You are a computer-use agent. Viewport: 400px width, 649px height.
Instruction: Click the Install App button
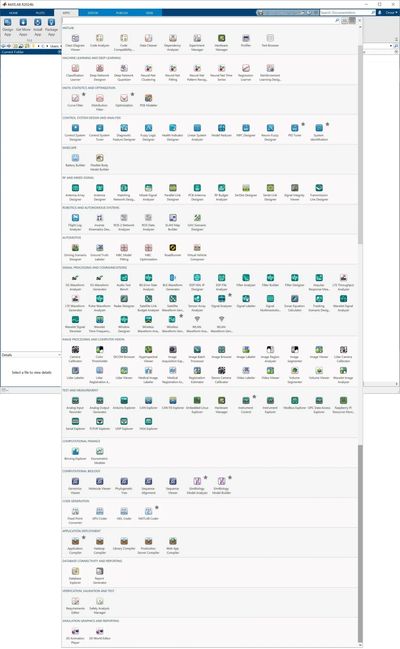click(38, 27)
